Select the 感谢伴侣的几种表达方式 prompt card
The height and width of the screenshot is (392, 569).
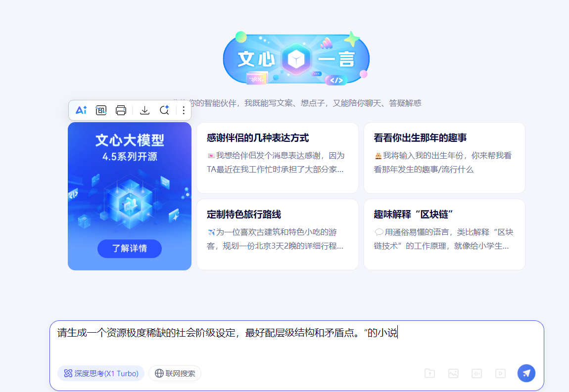pyautogui.click(x=278, y=158)
